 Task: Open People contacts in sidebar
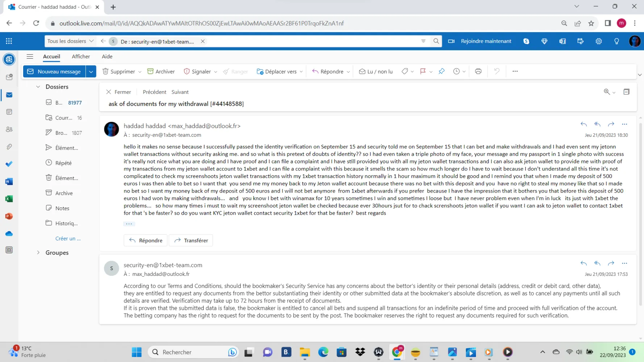coord(9,129)
